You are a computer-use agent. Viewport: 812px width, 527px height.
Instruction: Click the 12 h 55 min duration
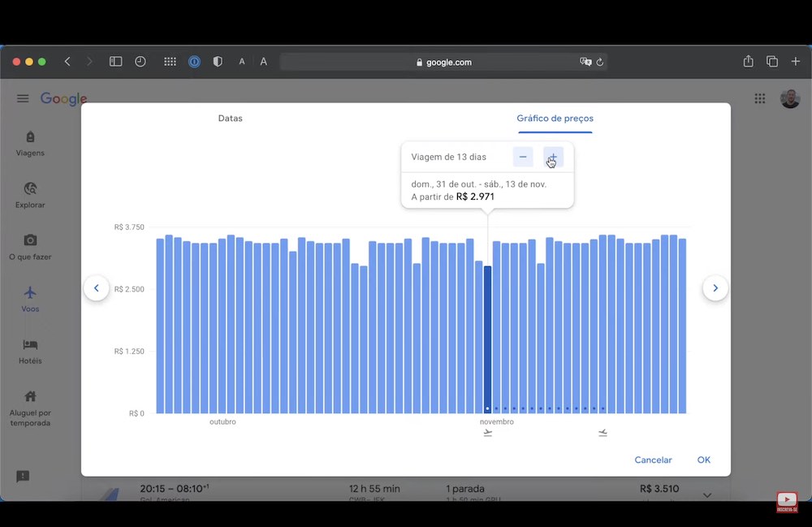tap(374, 489)
